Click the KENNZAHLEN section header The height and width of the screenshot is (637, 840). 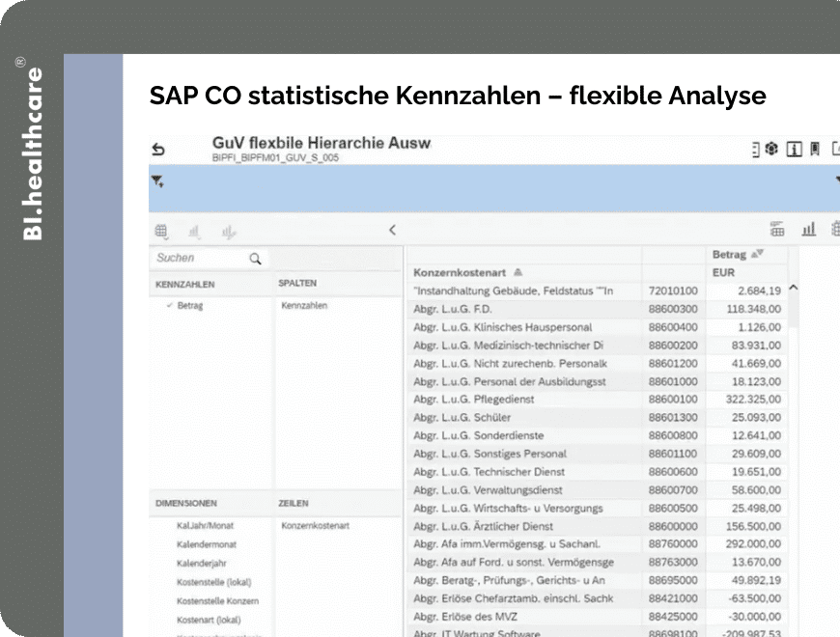pyautogui.click(x=184, y=285)
